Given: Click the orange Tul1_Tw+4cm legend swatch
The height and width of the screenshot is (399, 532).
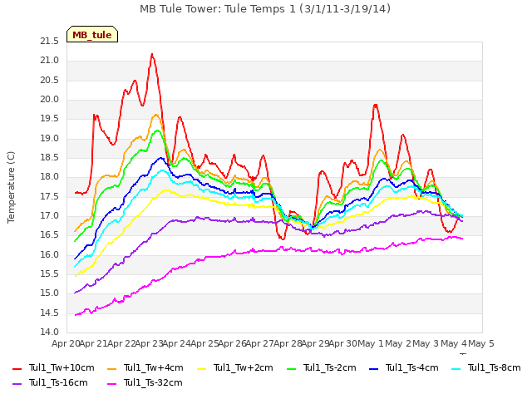Looking at the screenshot, I should tap(111, 368).
